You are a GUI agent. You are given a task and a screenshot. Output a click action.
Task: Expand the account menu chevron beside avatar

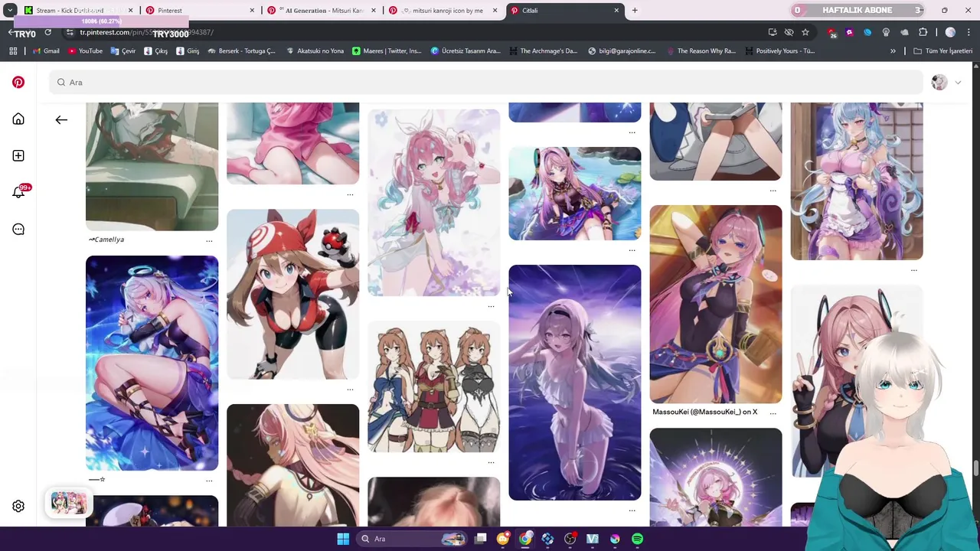(x=958, y=82)
